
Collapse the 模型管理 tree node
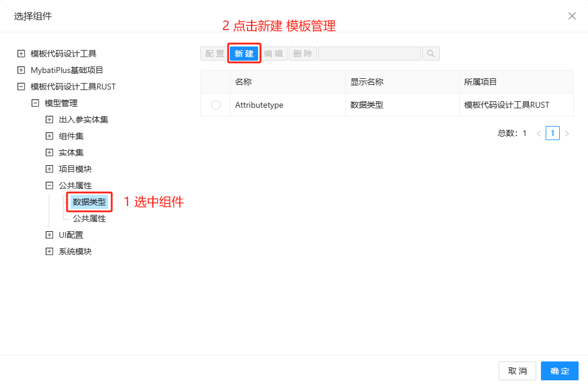35,103
